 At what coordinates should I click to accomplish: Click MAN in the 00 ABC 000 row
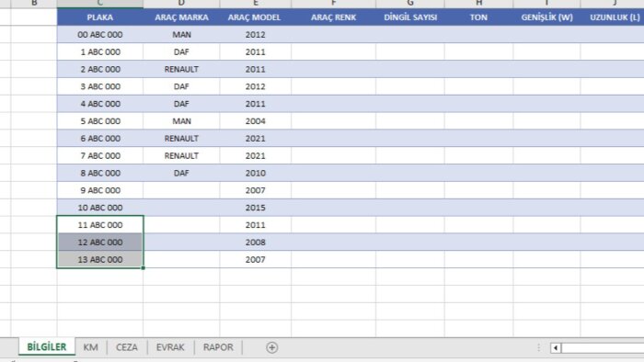click(x=181, y=34)
